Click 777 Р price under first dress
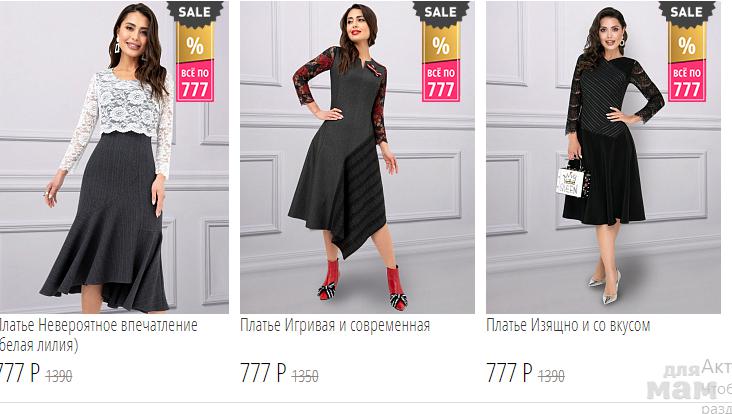 20,373
